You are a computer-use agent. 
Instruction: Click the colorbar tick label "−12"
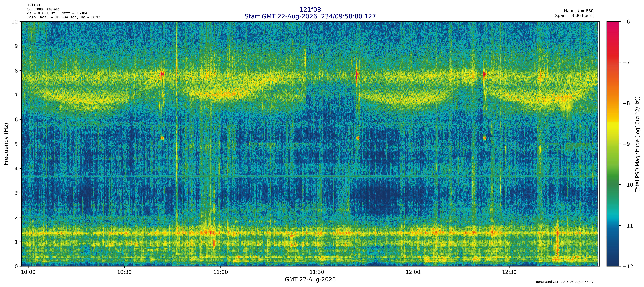628,266
